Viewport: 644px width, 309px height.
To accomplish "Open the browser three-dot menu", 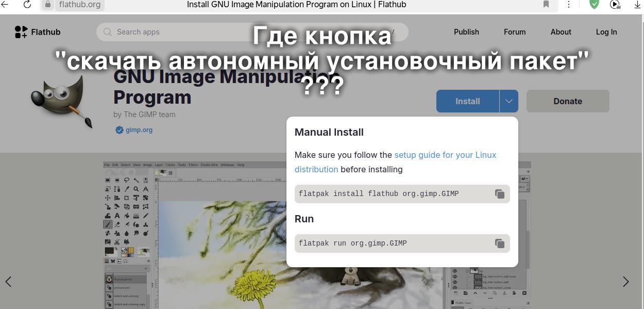I will (569, 4).
